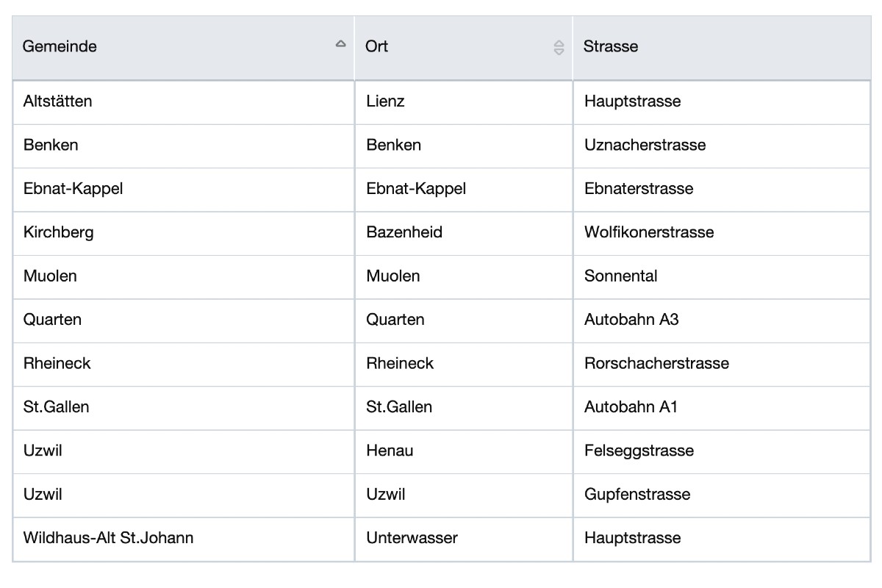This screenshot has width=882, height=588.
Task: Select the Autobahn A1 cell
Action: click(x=630, y=407)
